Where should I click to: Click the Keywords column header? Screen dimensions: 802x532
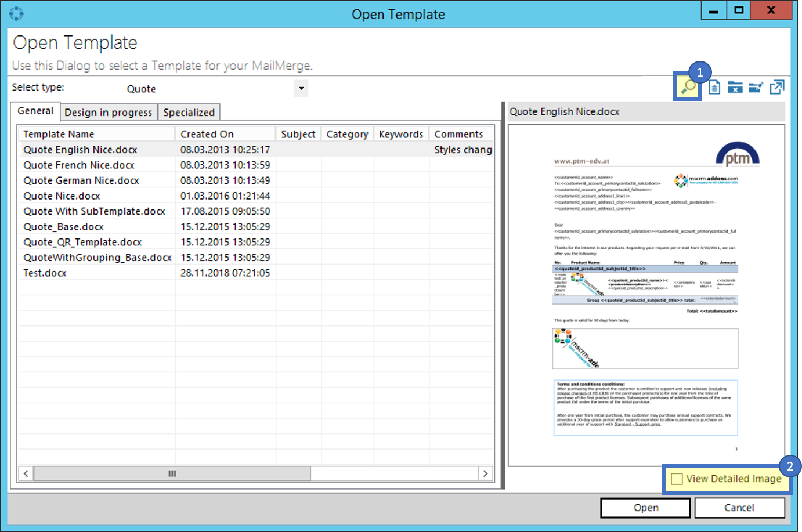coord(401,133)
